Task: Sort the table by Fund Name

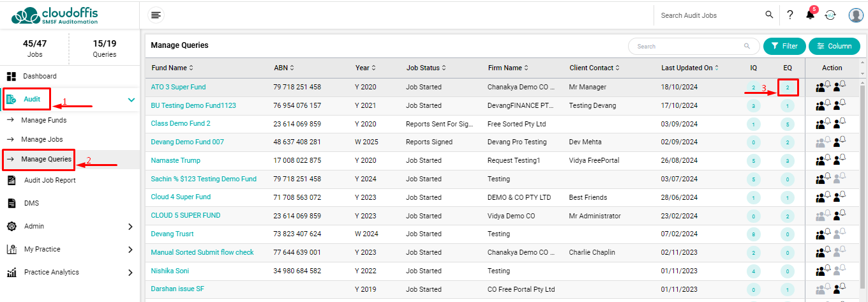Action: tap(191, 68)
